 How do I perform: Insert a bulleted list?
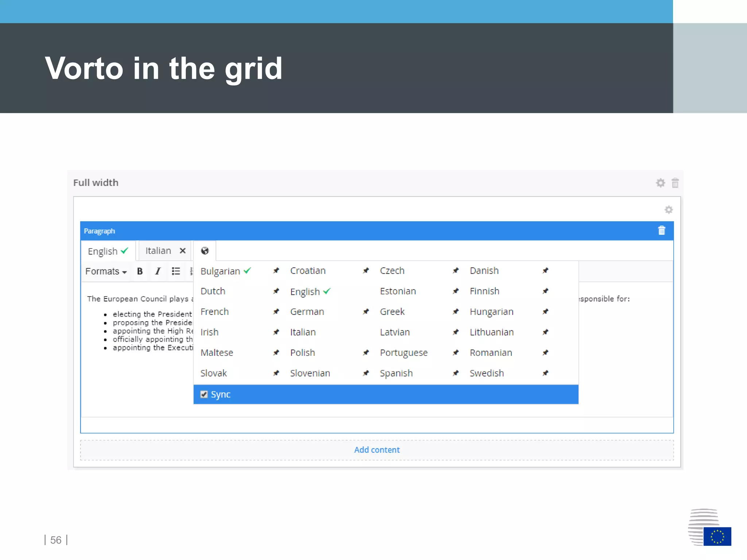pyautogui.click(x=176, y=271)
